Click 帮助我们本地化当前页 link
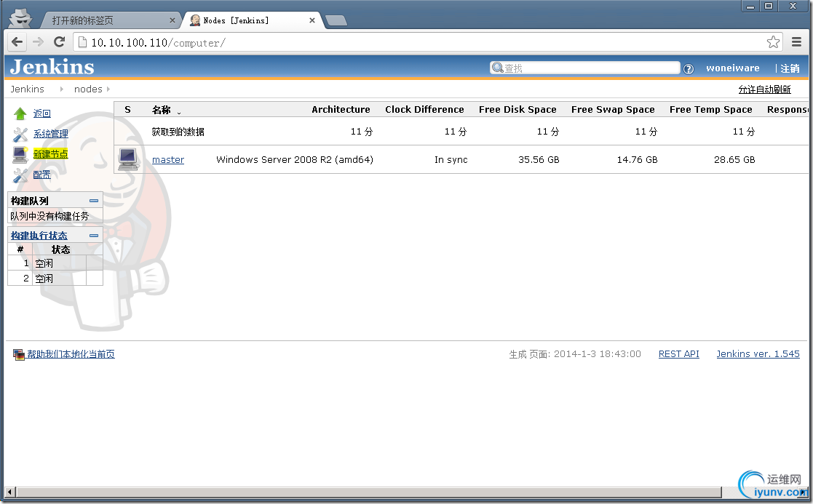 pyautogui.click(x=71, y=353)
